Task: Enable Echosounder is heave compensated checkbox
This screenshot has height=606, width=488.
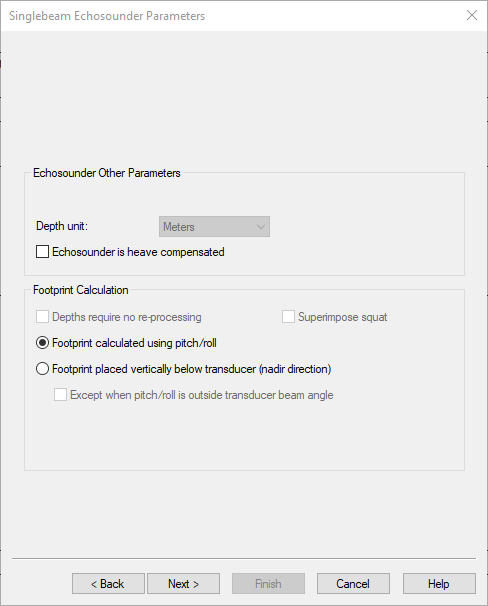Action: (43, 252)
